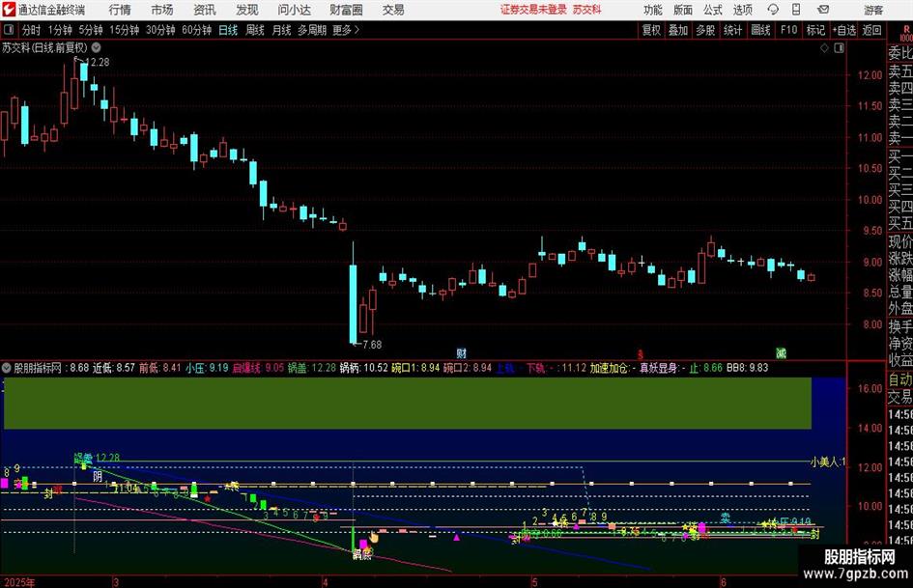Open the 多周期 multi-period view
This screenshot has width=913, height=588.
[x=312, y=30]
